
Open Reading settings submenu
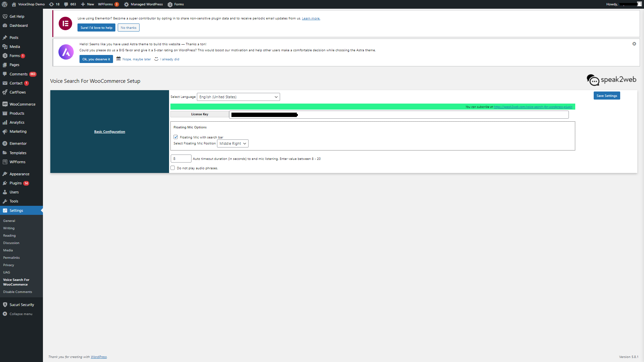(9, 236)
